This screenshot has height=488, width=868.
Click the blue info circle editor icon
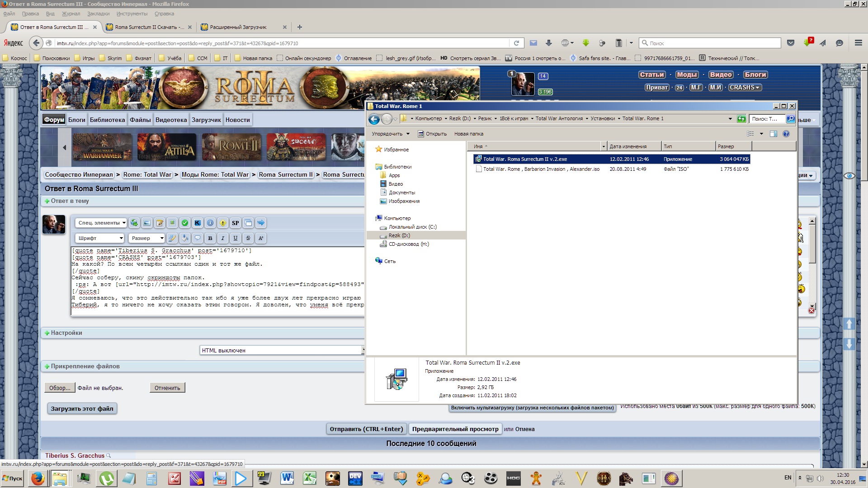[x=210, y=223]
